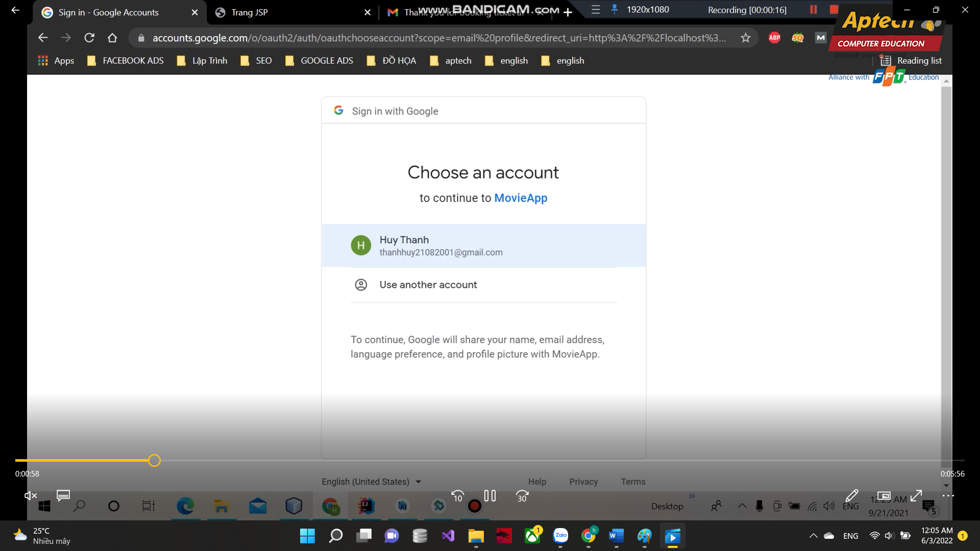Open the aptech bookmark folder

(x=451, y=61)
